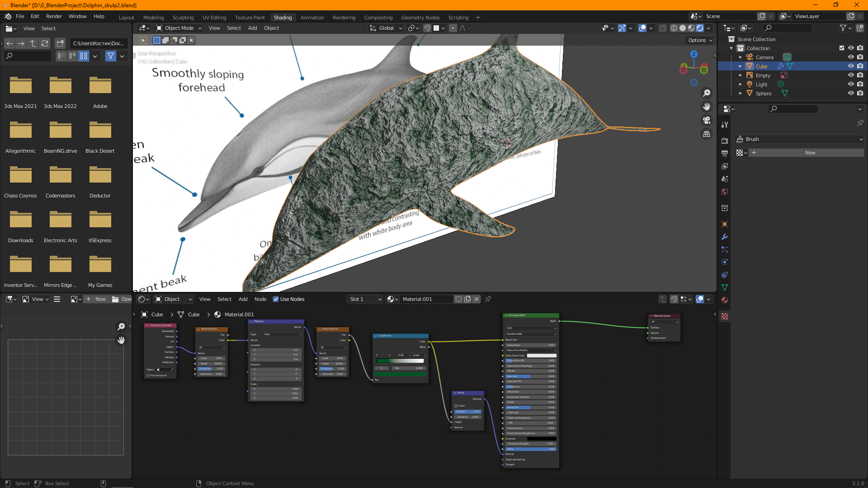Click the pan view hand icon

[706, 107]
